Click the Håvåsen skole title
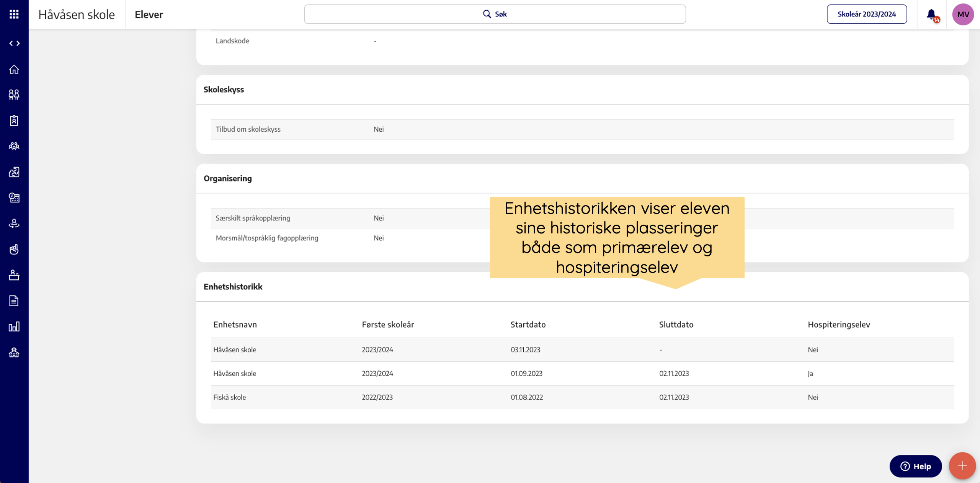This screenshot has width=980, height=483. (77, 15)
